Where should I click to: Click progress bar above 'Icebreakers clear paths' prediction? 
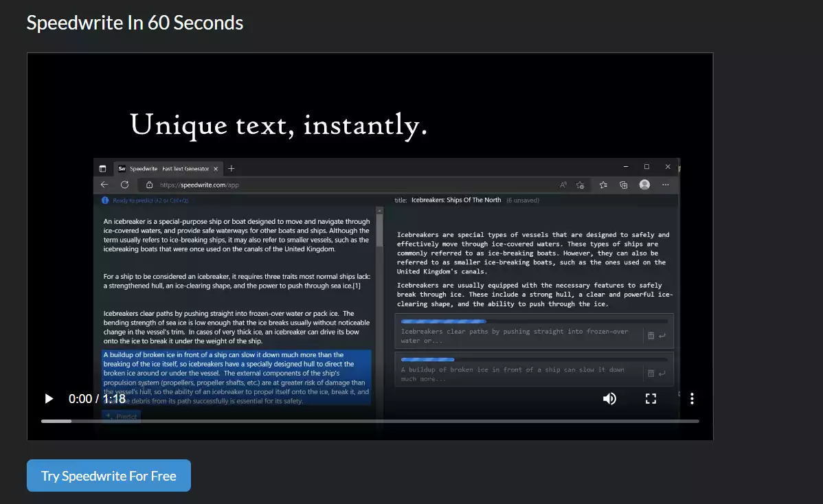tap(534, 321)
